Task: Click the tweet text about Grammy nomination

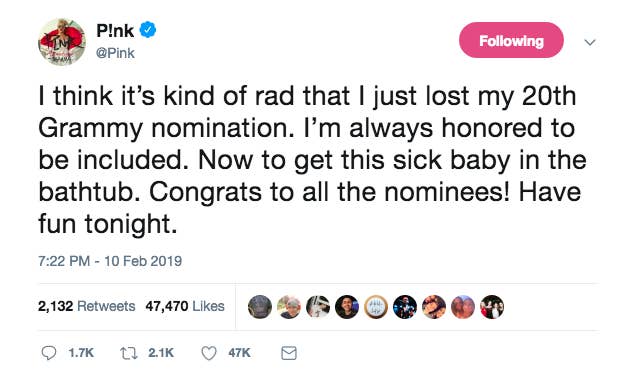Action: [312, 160]
